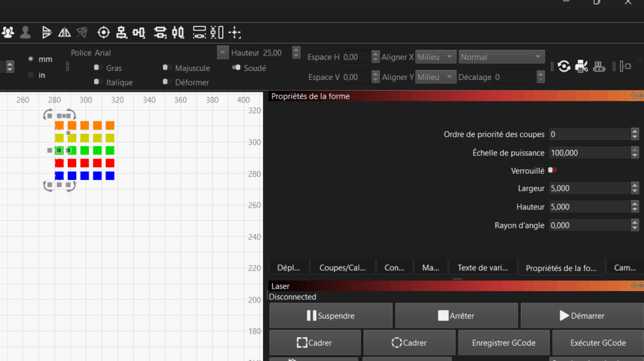Click the Démarrer button

582,316
